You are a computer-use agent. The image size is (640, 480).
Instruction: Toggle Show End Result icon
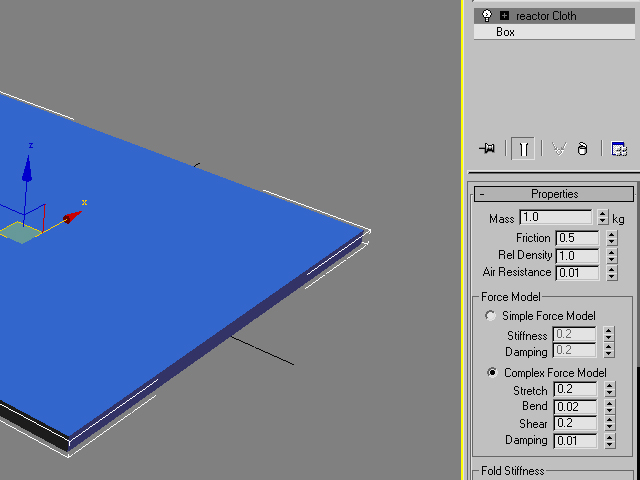coord(523,149)
